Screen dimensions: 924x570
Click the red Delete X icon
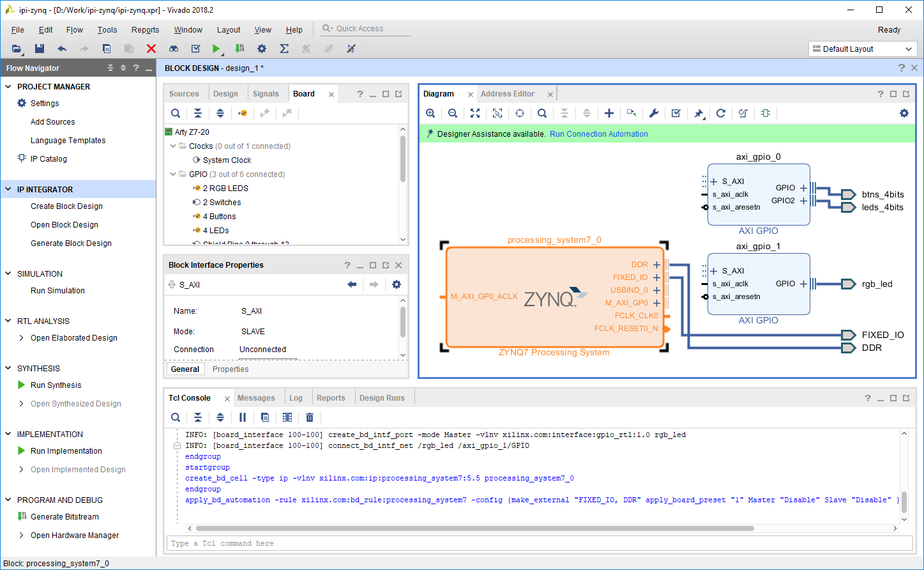(x=151, y=49)
